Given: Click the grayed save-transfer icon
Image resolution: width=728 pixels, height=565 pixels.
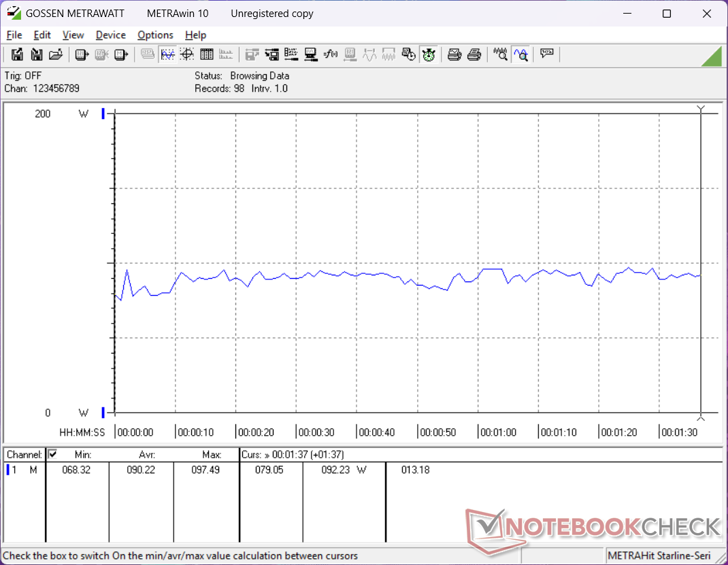Looking at the screenshot, I should tap(252, 55).
